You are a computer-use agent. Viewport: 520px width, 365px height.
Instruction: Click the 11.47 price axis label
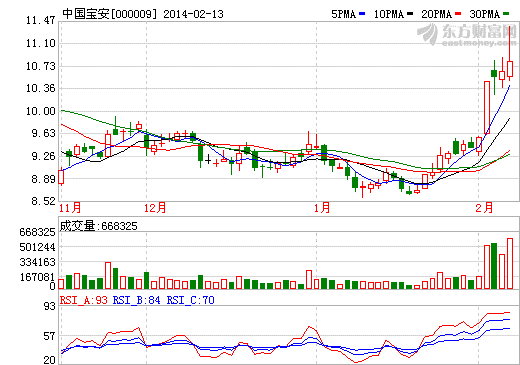(x=40, y=20)
